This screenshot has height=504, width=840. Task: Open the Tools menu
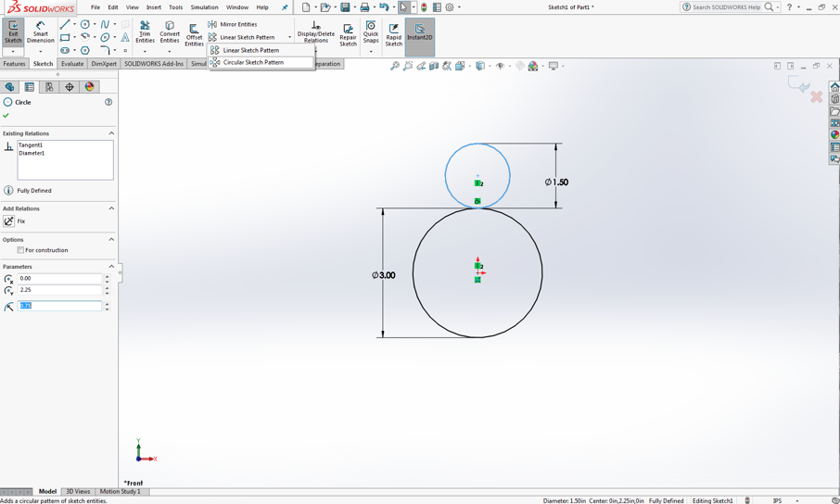tap(176, 7)
